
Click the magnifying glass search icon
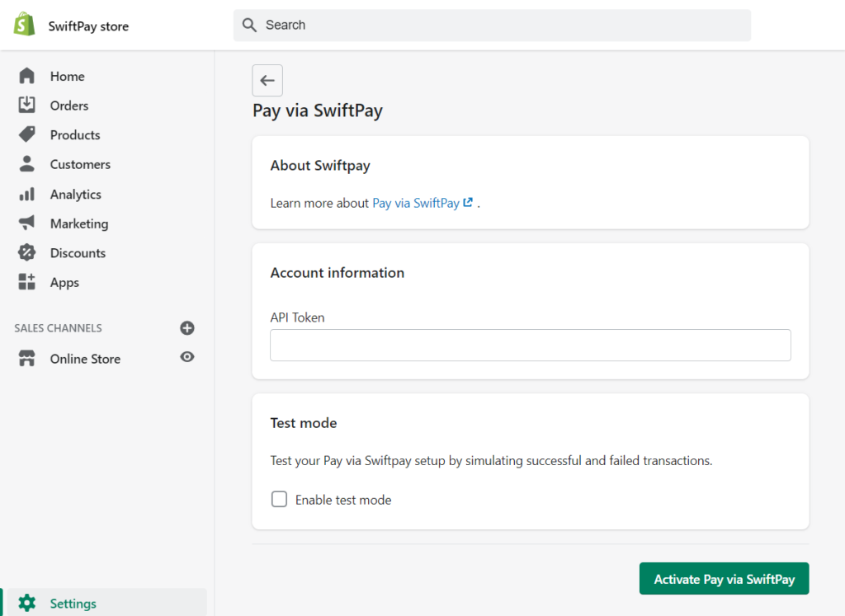[249, 25]
